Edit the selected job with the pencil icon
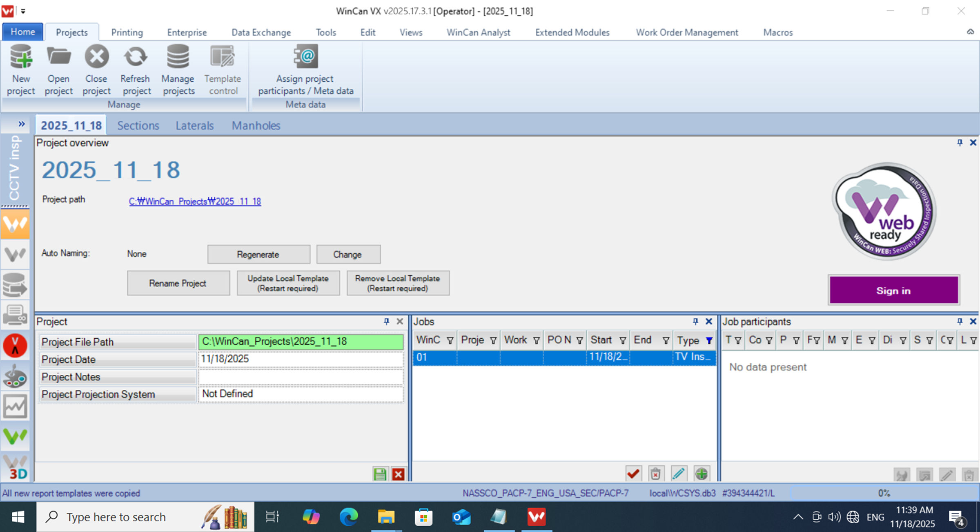Screen dimensions: 980x532 coord(679,474)
